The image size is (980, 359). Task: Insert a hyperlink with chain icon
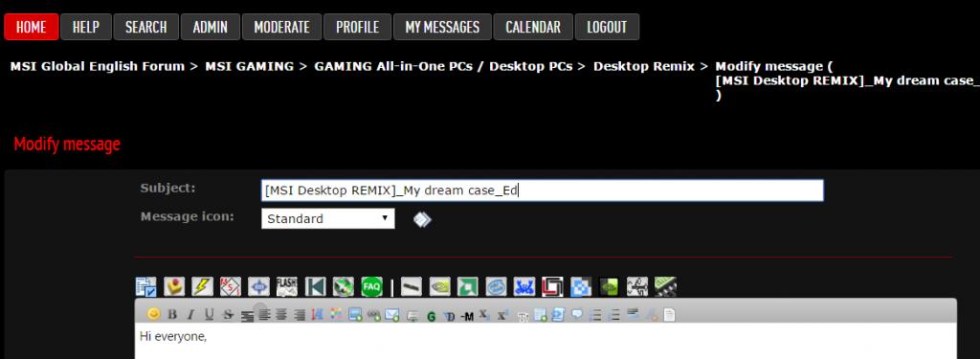pos(374,315)
